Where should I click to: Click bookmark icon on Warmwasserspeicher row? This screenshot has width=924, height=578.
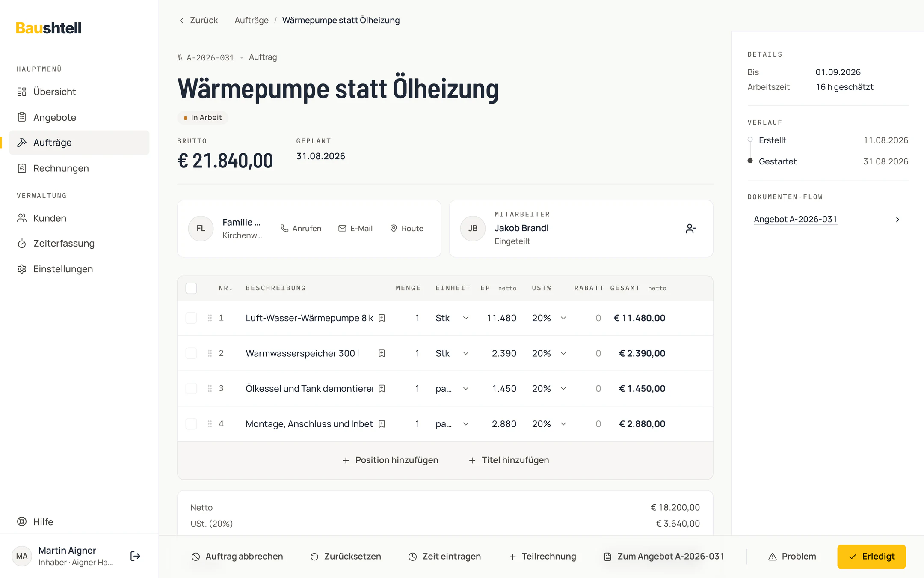382,353
